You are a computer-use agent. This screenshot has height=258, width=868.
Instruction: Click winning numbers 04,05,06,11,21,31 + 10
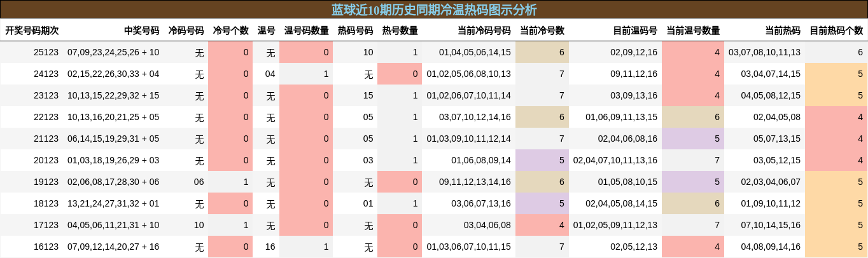(113, 225)
